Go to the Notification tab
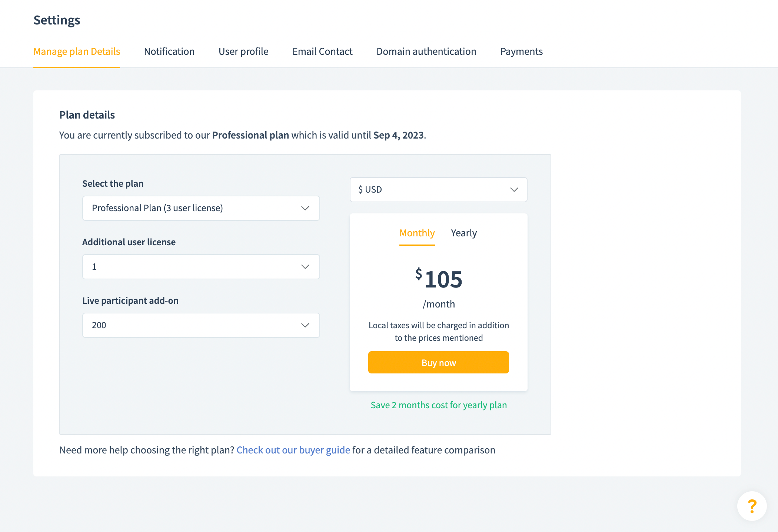778x532 pixels. click(x=169, y=51)
